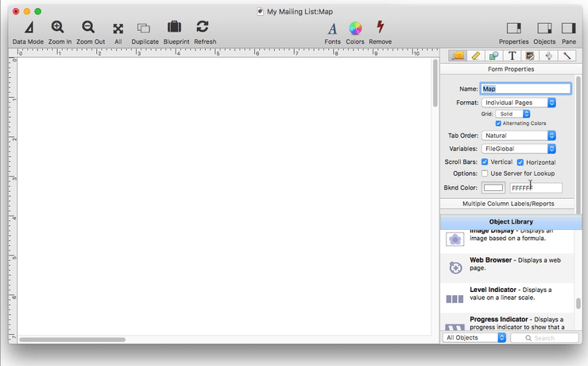Viewport: 588px width, 366px height.
Task: Toggle Vertical scroll bar checkbox
Action: 485,162
